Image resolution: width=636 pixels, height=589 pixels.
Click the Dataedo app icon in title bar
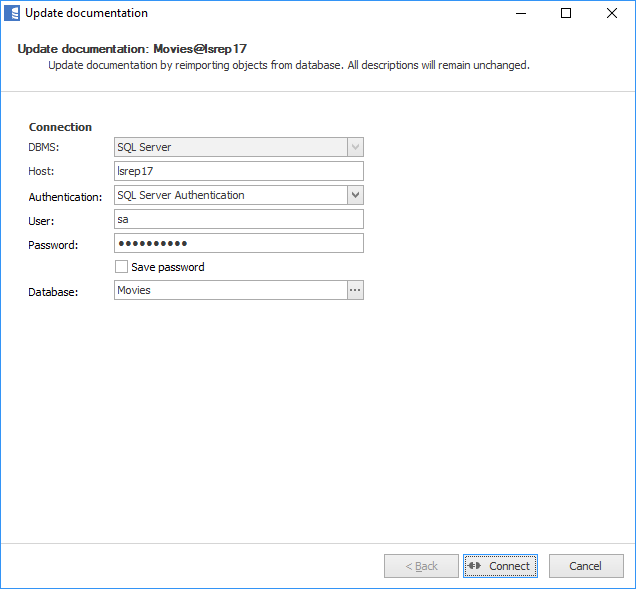13,14
